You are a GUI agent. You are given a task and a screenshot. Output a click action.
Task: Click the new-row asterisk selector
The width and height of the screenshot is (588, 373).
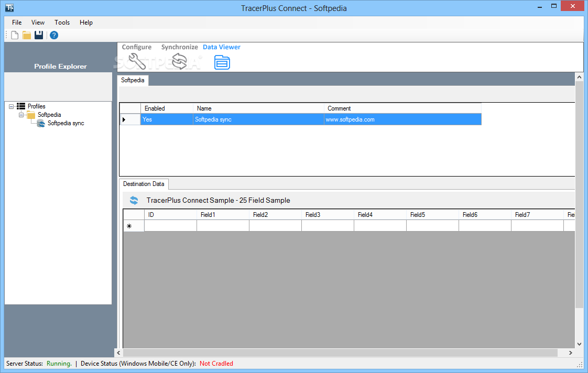134,226
